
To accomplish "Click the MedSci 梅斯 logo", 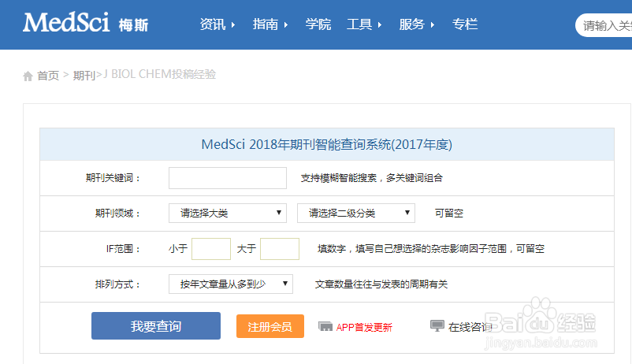I will (x=85, y=24).
